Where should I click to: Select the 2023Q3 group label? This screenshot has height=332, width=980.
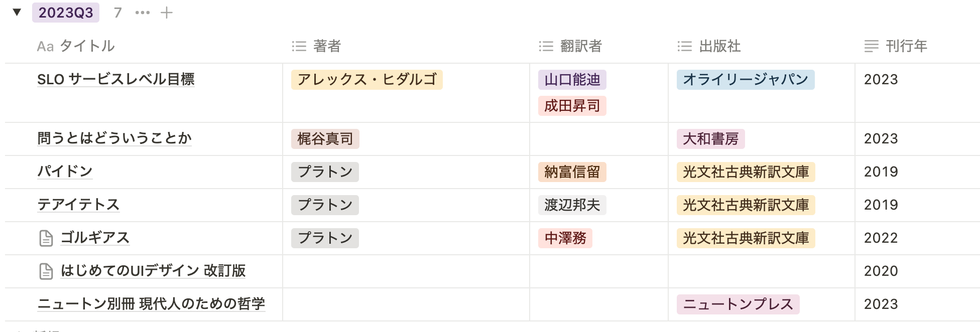point(66,13)
